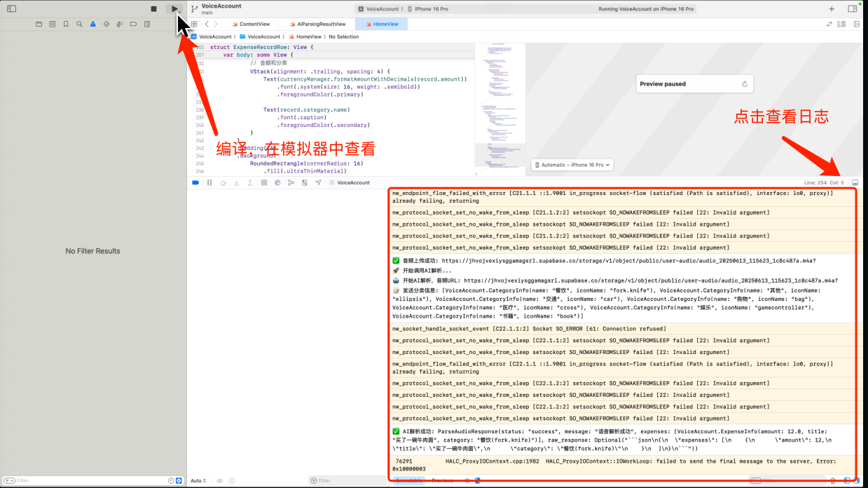868x488 pixels.
Task: Click the navigator Filter field
Action: click(88, 481)
